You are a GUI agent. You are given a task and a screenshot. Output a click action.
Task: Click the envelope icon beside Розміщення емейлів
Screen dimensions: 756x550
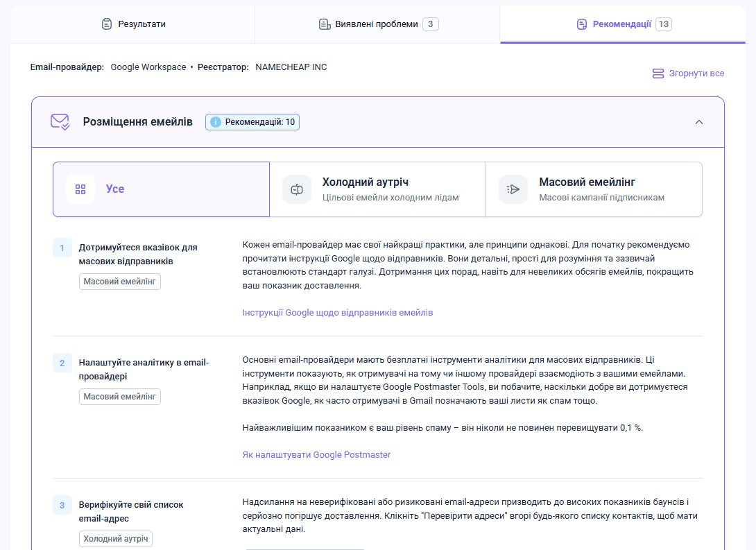click(59, 121)
